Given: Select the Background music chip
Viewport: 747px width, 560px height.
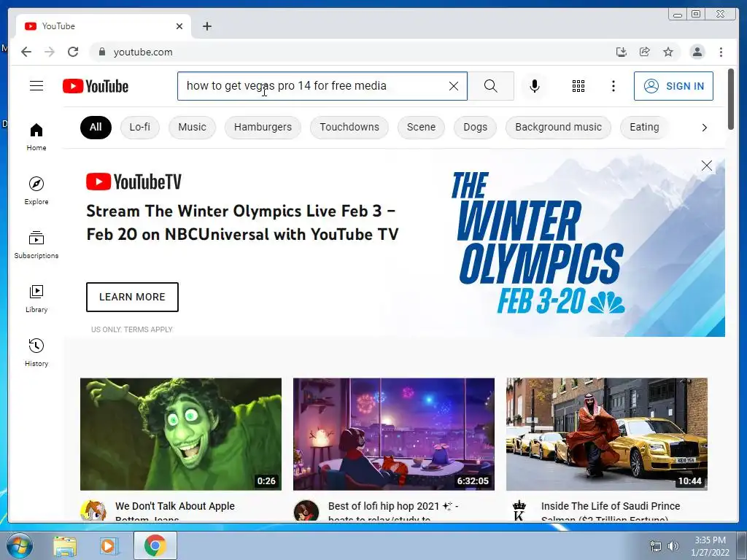Looking at the screenshot, I should [558, 127].
